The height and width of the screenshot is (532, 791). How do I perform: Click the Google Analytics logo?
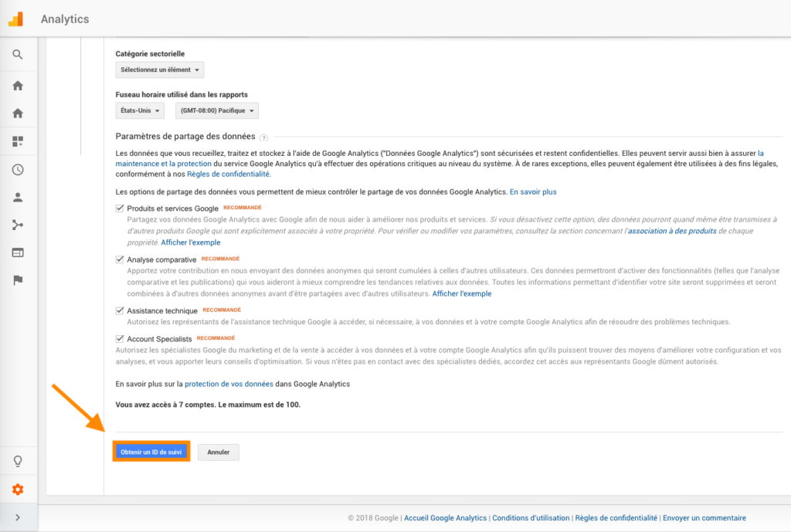click(15, 19)
